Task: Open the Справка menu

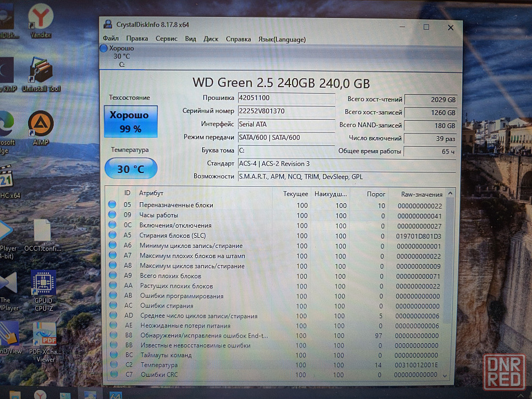Action: coord(238,39)
